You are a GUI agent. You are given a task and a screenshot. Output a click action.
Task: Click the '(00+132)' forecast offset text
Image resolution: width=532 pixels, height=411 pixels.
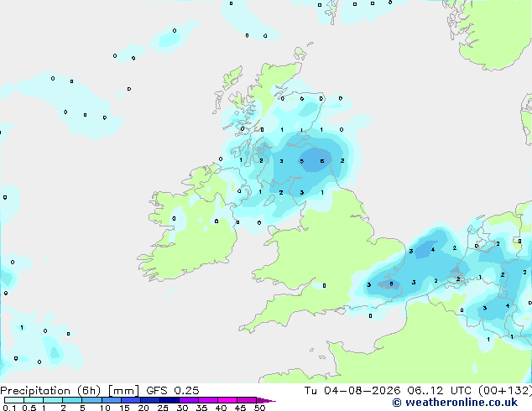505,391
